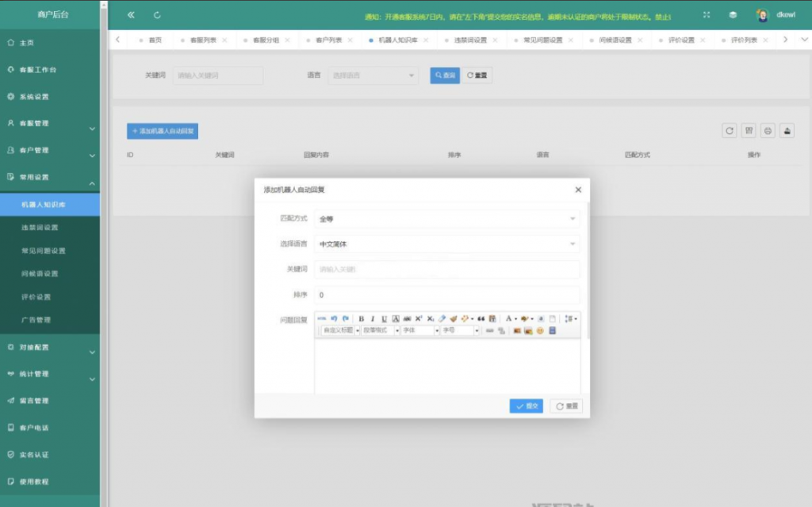Click the Bold icon in the editor toolbar
812x507 pixels.
point(362,319)
